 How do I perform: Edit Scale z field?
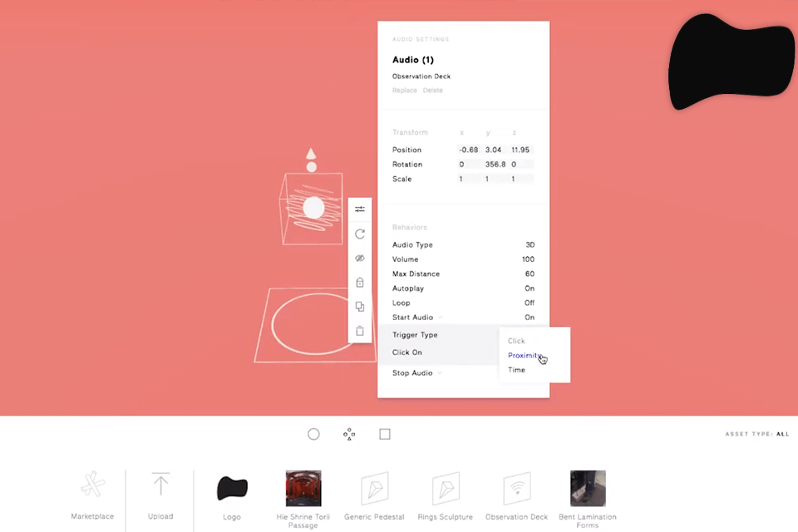pyautogui.click(x=521, y=179)
